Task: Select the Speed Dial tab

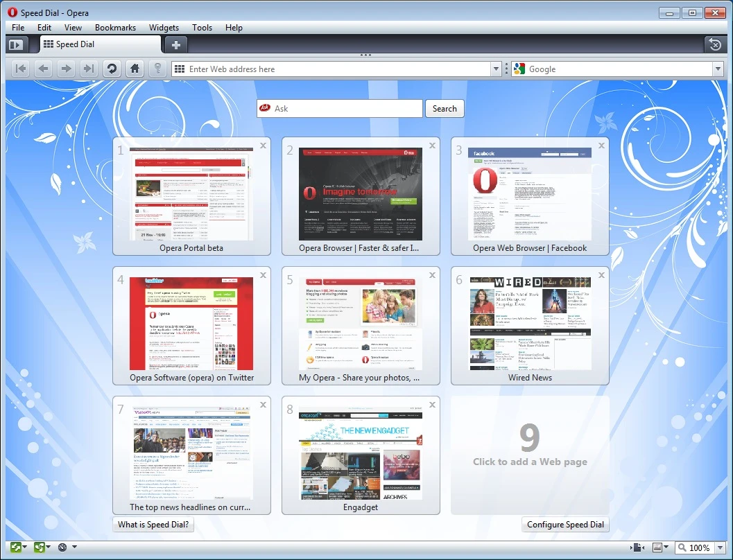Action: click(101, 44)
